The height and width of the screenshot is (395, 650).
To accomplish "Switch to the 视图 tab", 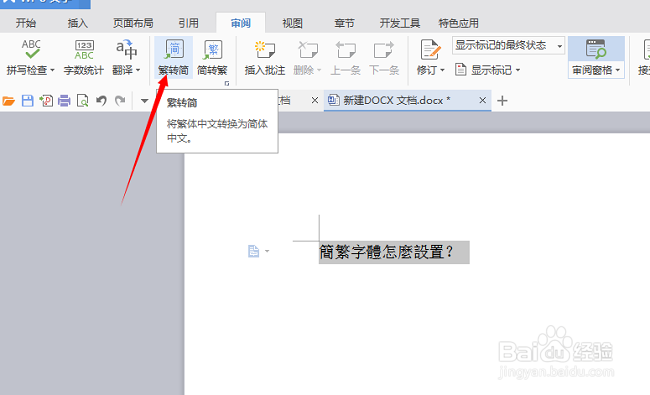I will [292, 23].
